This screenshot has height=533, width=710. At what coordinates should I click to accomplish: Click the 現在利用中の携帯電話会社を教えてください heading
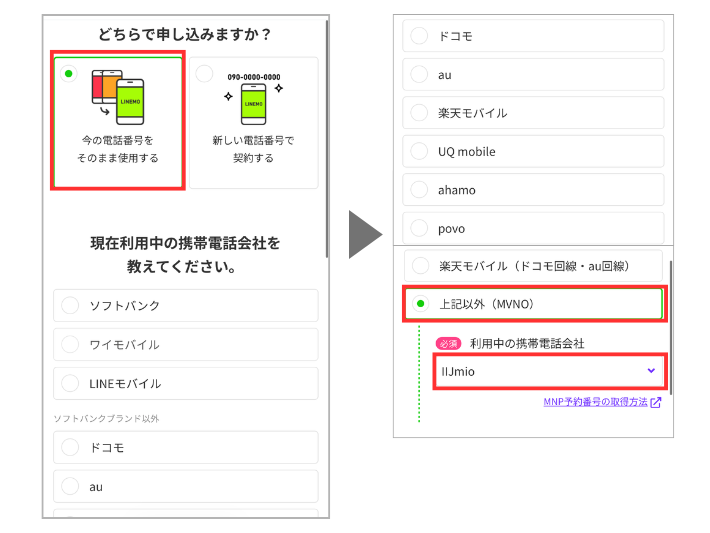point(185,255)
